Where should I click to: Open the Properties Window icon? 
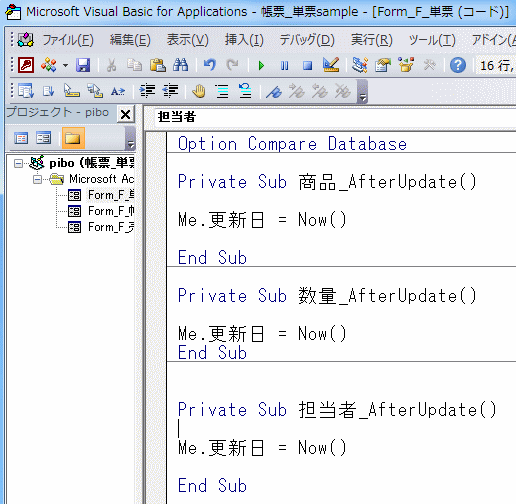(383, 65)
